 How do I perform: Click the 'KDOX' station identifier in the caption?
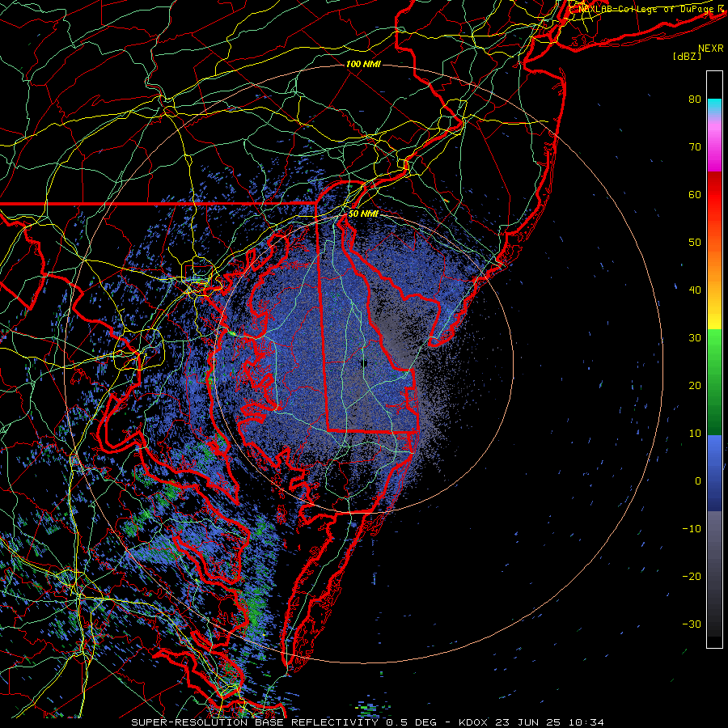pos(473,722)
